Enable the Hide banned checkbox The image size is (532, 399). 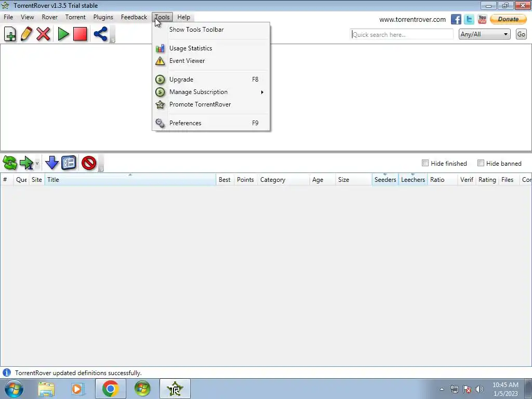(481, 163)
